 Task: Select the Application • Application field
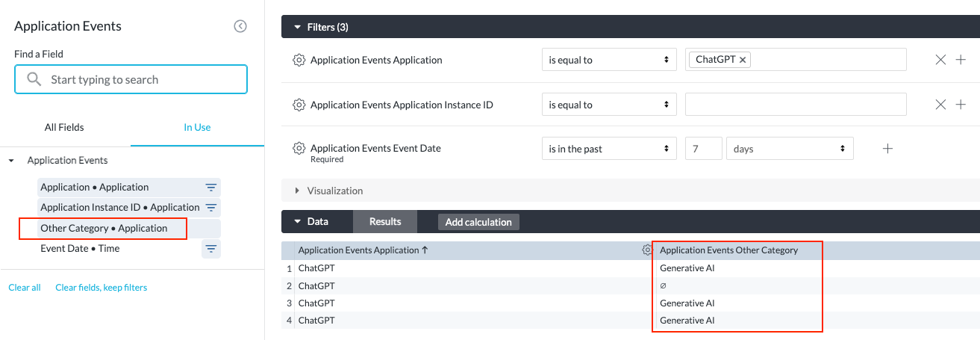[x=129, y=188]
